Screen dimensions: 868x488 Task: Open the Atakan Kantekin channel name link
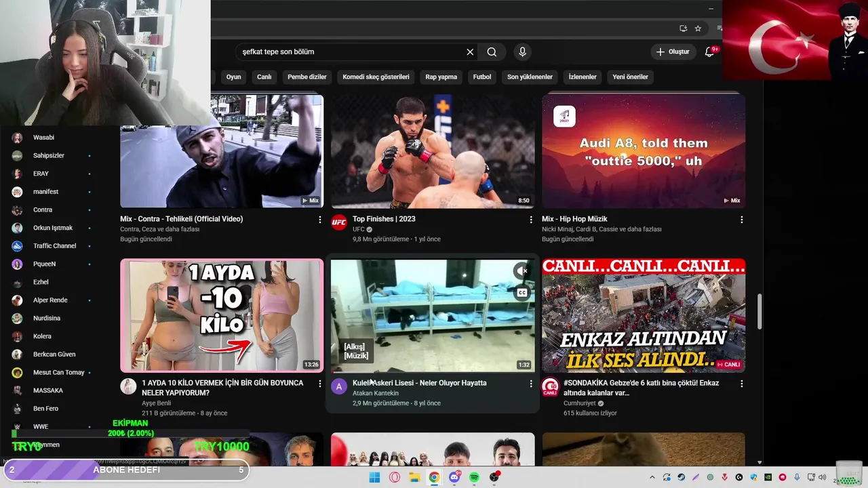tap(376, 393)
